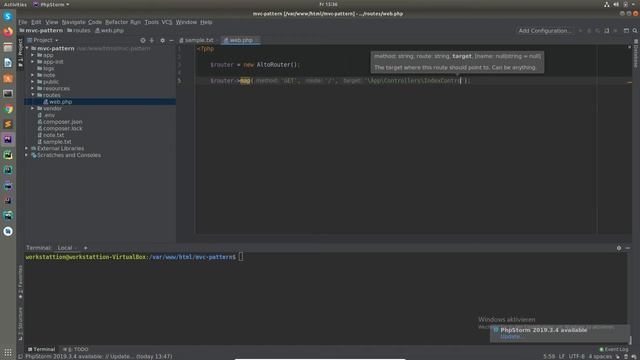Select sample.txt in project tree

54,142
